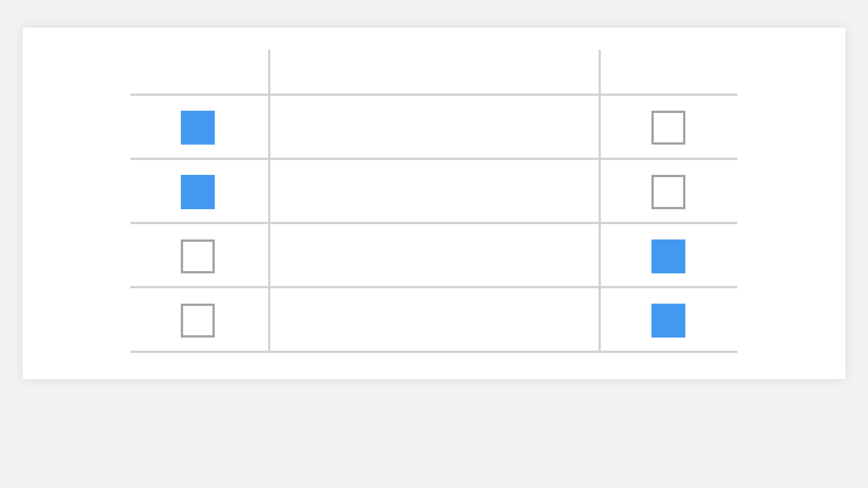Click the blue filled square in the top-left cell

[198, 127]
